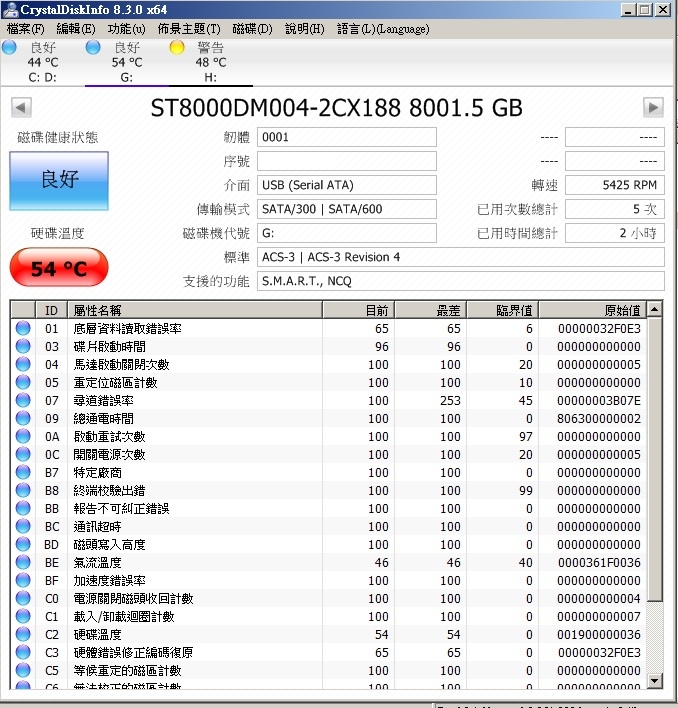Click status icon of row BD 磁頭寫入高度
This screenshot has width=678, height=708.
23,545
